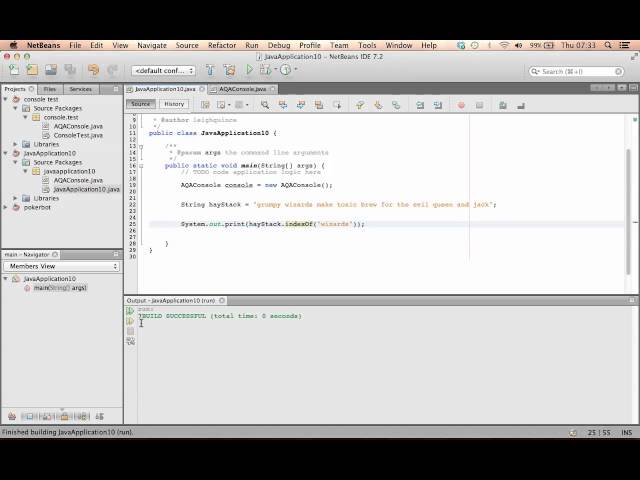Image resolution: width=640 pixels, height=480 pixels.
Task: Click the notifications icon in the status bar
Action: click(573, 432)
